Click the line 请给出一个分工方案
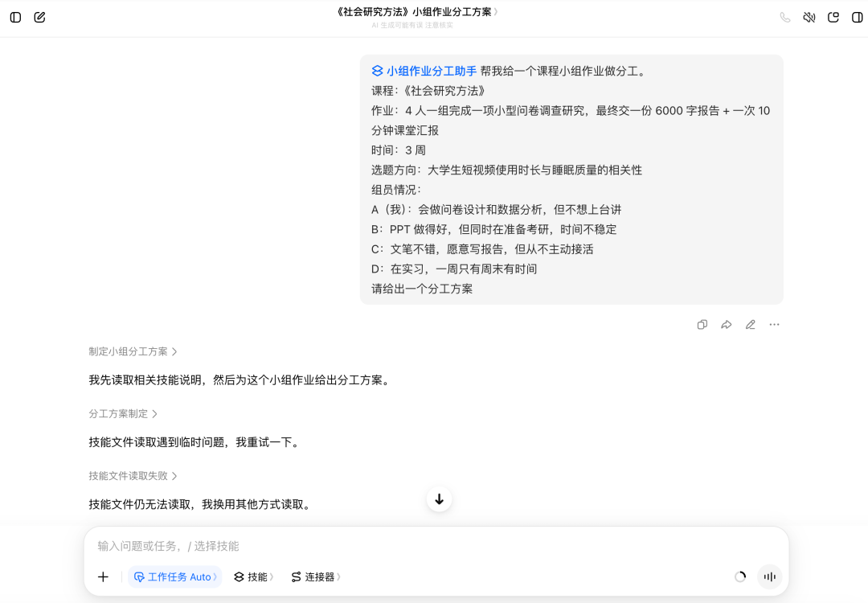The image size is (868, 603). 422,289
